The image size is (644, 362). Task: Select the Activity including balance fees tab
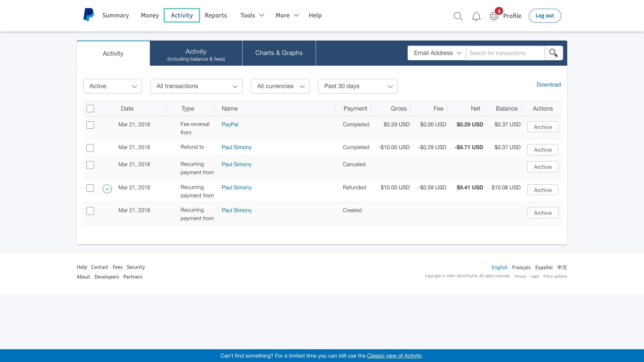(196, 53)
